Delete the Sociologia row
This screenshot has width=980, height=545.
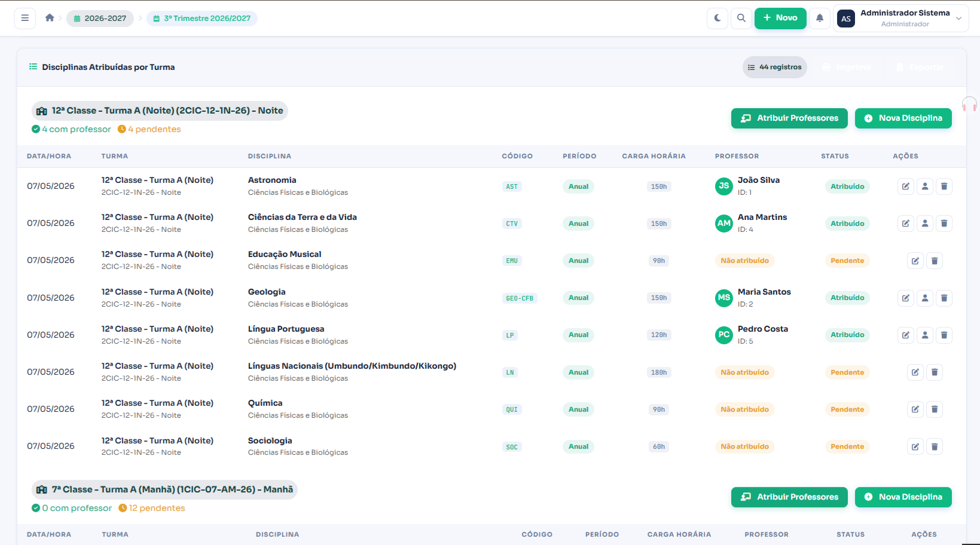pyautogui.click(x=935, y=446)
